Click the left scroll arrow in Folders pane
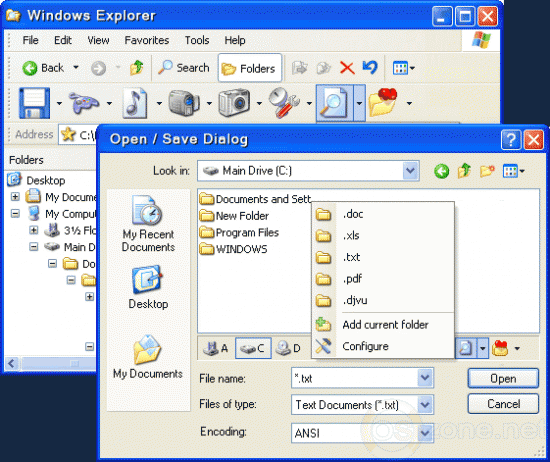The image size is (550, 462). click(12, 363)
